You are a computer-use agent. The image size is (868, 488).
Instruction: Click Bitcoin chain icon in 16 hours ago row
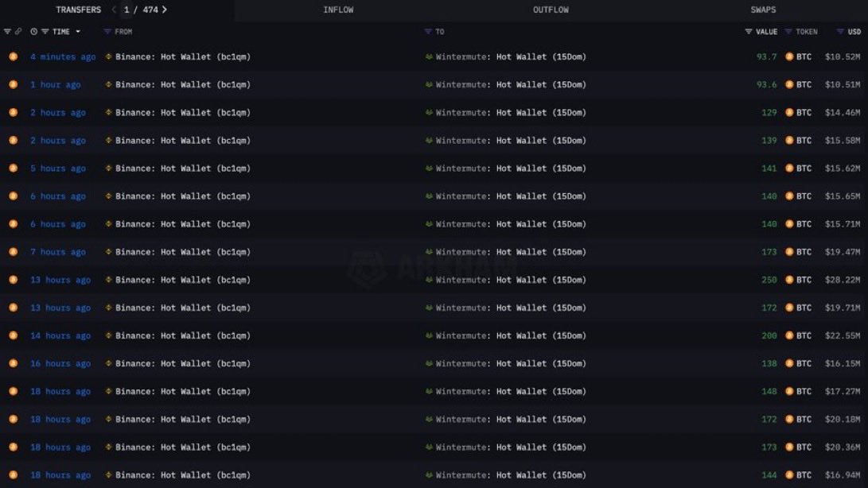pos(14,363)
